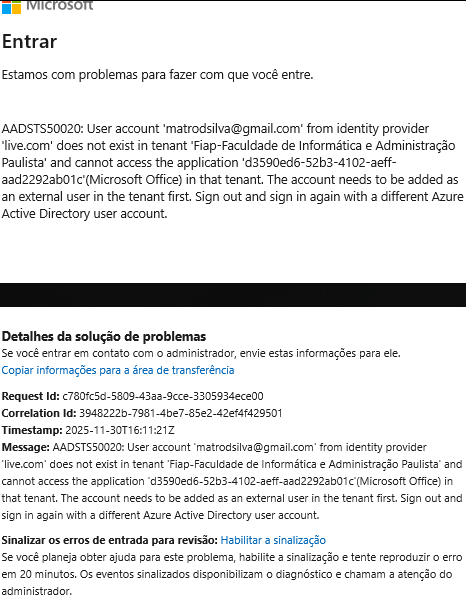Open the 'Habilitar a sinalização' link
The width and height of the screenshot is (466, 599).
point(273,540)
